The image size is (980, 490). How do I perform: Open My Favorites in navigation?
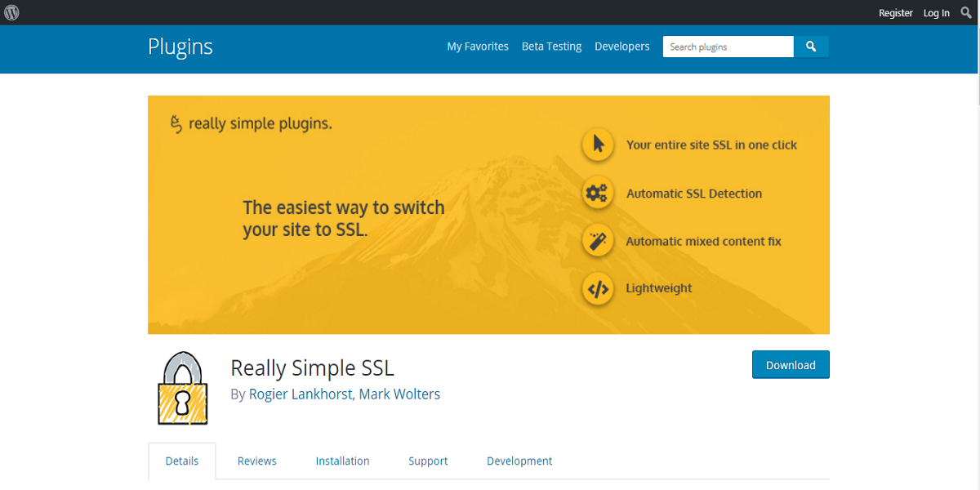pyautogui.click(x=478, y=47)
